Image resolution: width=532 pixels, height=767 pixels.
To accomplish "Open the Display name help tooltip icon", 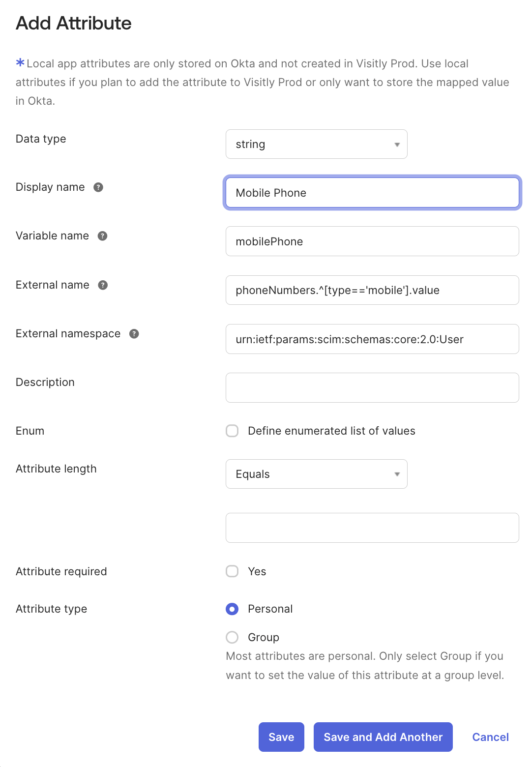I will 98,187.
